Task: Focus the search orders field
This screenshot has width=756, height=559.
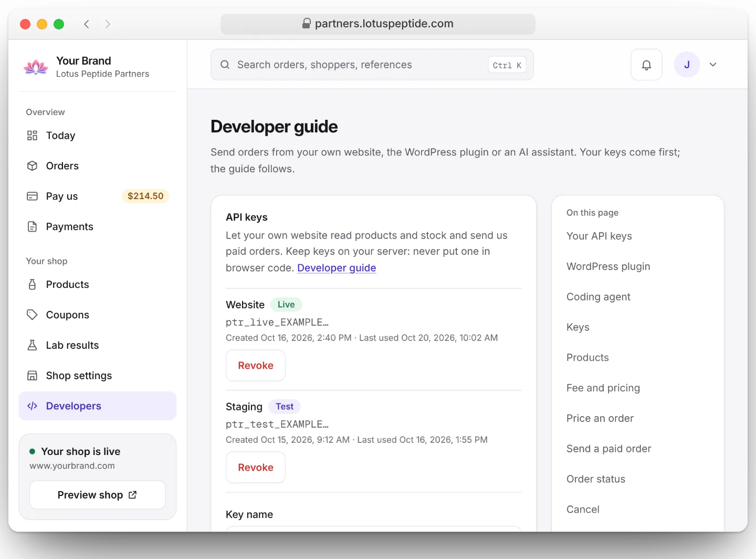Action: [372, 65]
